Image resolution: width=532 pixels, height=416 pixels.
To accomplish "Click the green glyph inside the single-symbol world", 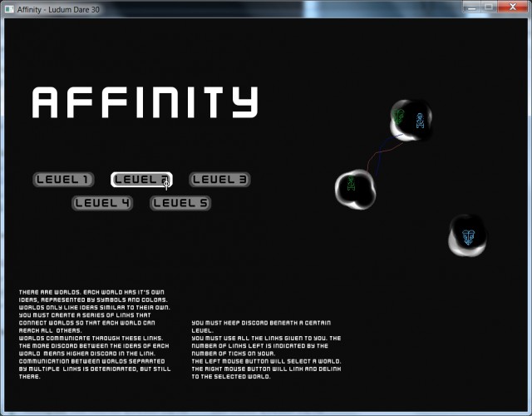I will point(352,183).
